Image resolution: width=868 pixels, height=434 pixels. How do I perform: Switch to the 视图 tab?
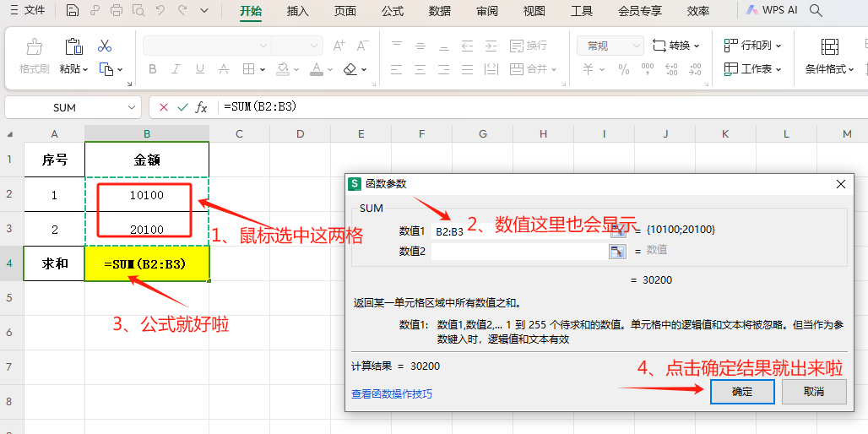[x=534, y=11]
